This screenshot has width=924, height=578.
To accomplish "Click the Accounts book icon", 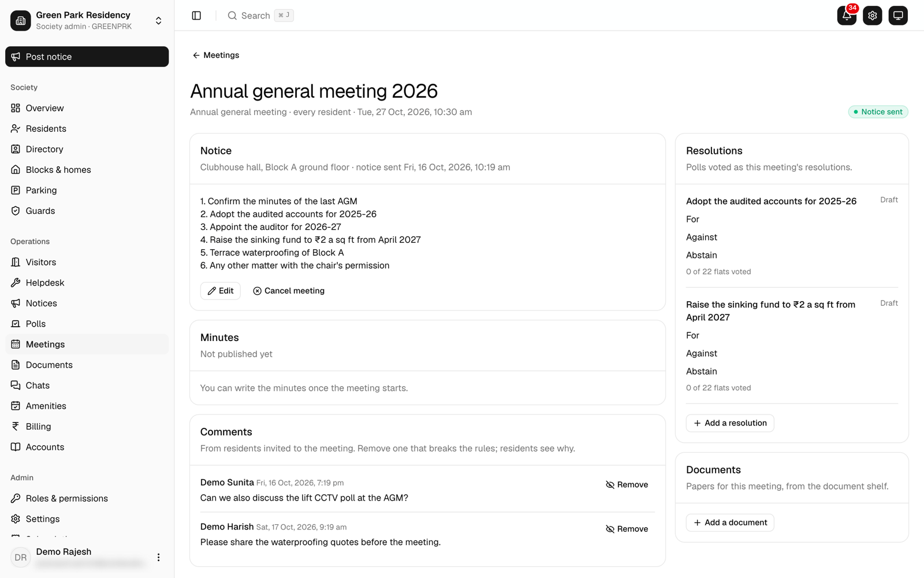I will click(16, 447).
